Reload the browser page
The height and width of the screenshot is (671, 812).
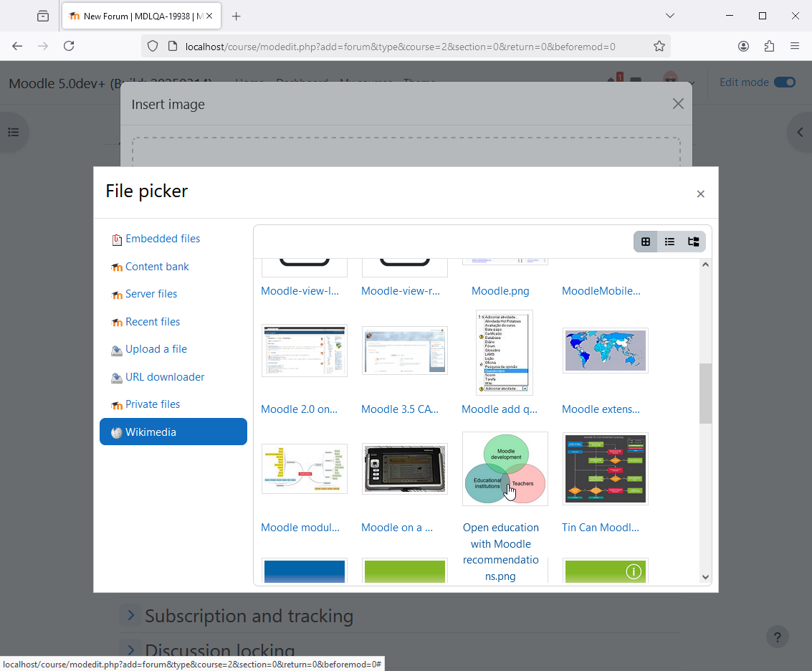pyautogui.click(x=69, y=46)
